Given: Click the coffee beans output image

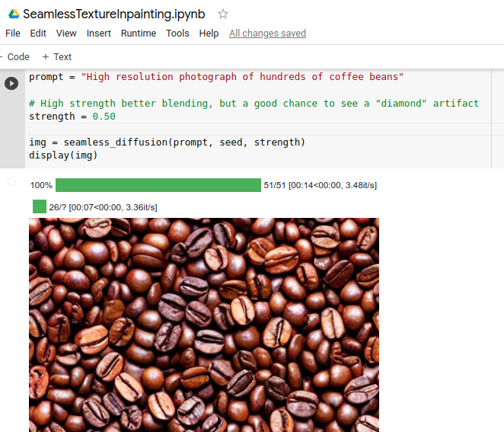Looking at the screenshot, I should [204, 325].
